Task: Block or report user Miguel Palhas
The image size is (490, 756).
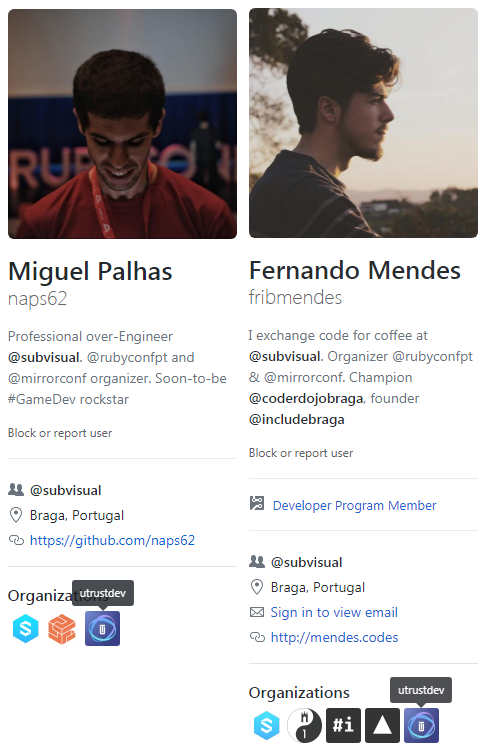Action: coord(60,433)
